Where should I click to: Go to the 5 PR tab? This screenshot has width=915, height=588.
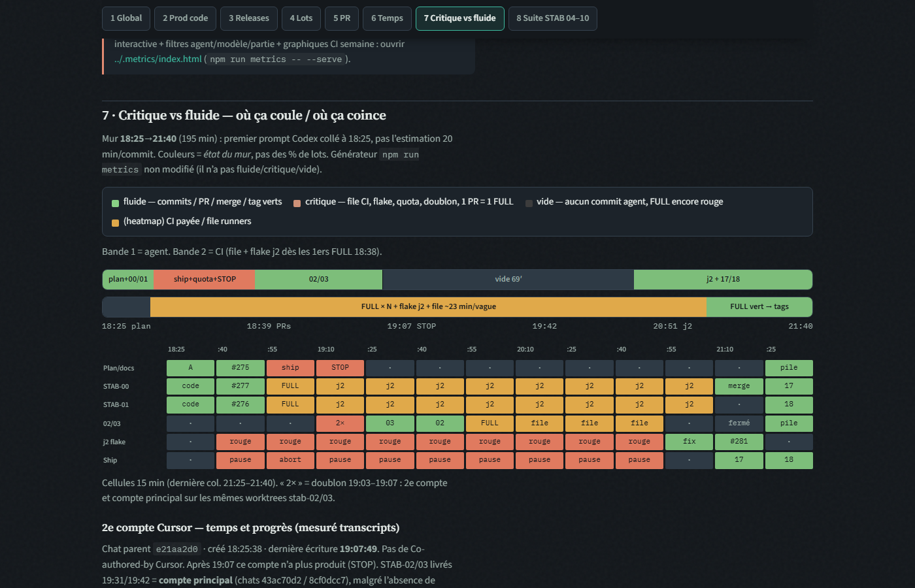click(342, 18)
